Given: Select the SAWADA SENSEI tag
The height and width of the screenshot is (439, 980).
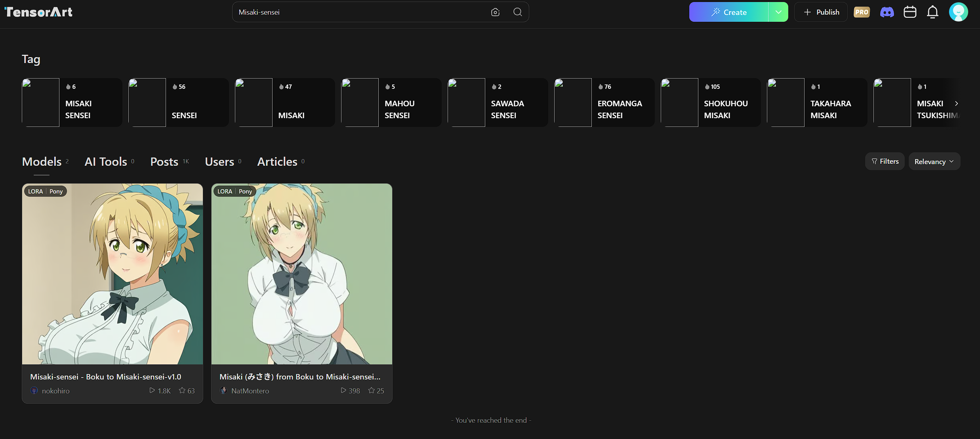Looking at the screenshot, I should coord(498,102).
